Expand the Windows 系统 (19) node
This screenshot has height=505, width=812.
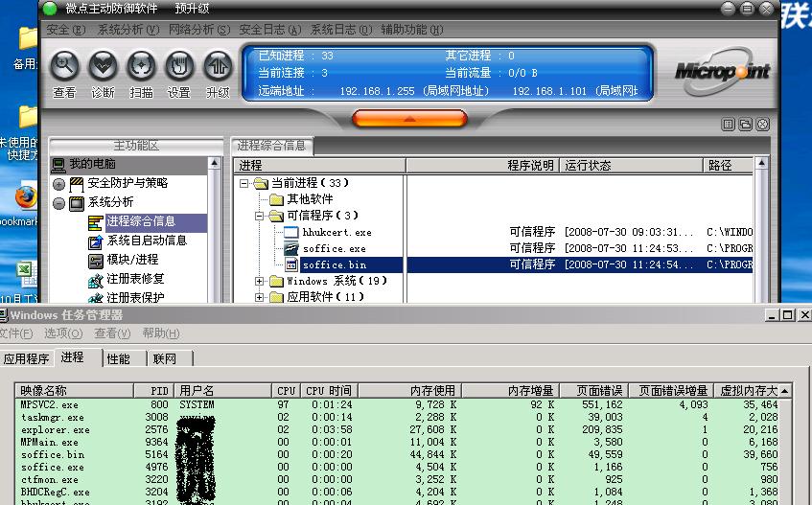pos(259,281)
